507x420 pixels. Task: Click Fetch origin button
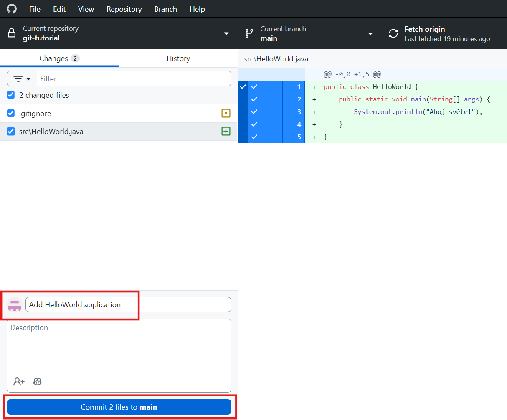click(444, 33)
